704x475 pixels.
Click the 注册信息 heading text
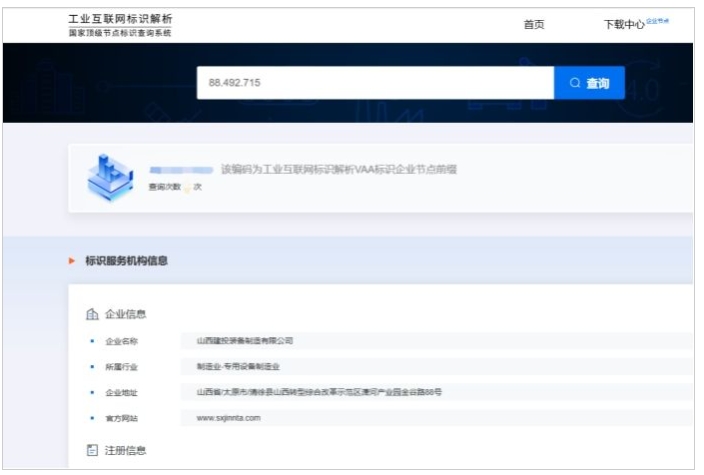click(125, 451)
